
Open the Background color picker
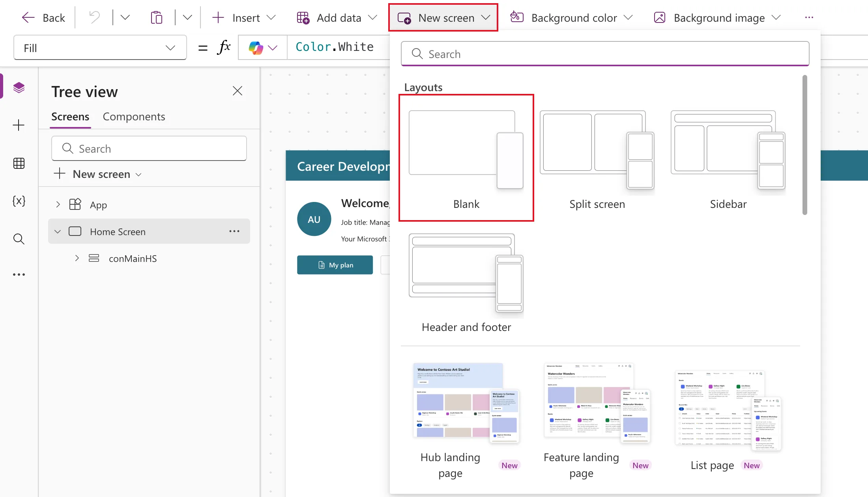tap(572, 18)
